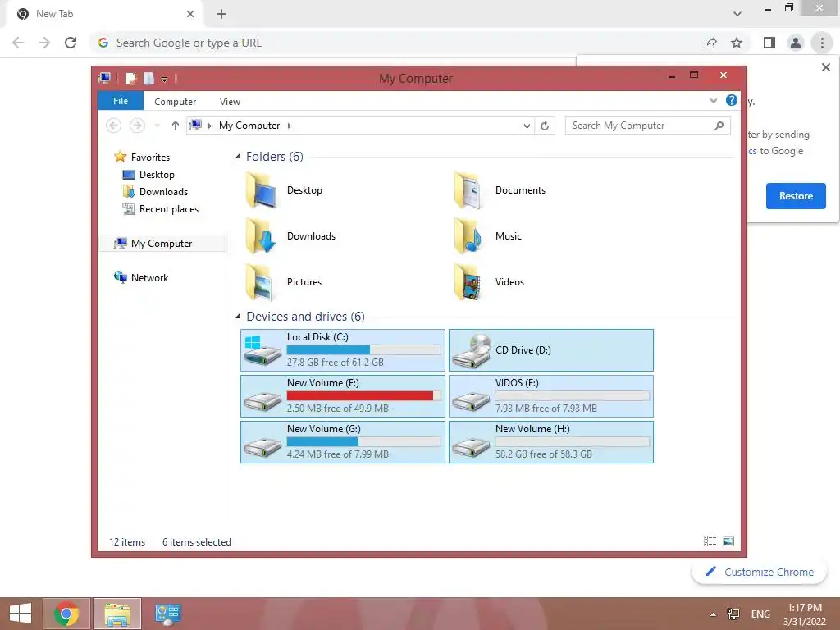Click the Chrome URL search box
This screenshot has width=840, height=630.
click(x=396, y=43)
